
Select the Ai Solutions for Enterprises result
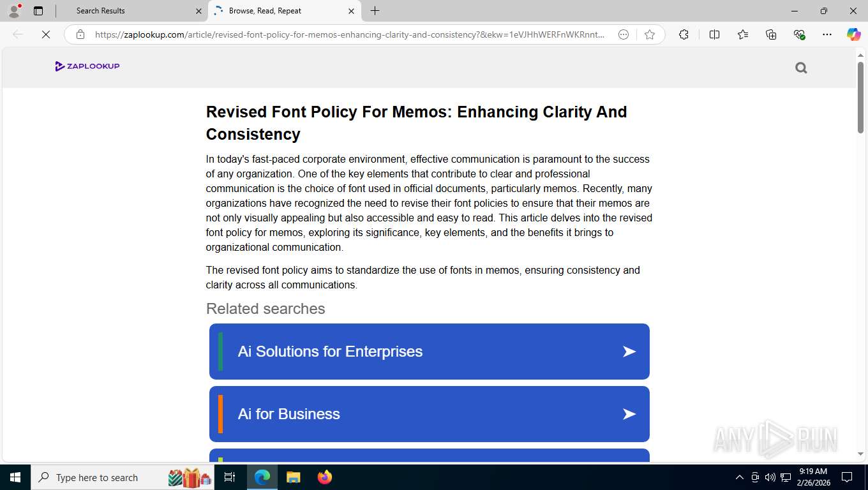click(x=430, y=352)
